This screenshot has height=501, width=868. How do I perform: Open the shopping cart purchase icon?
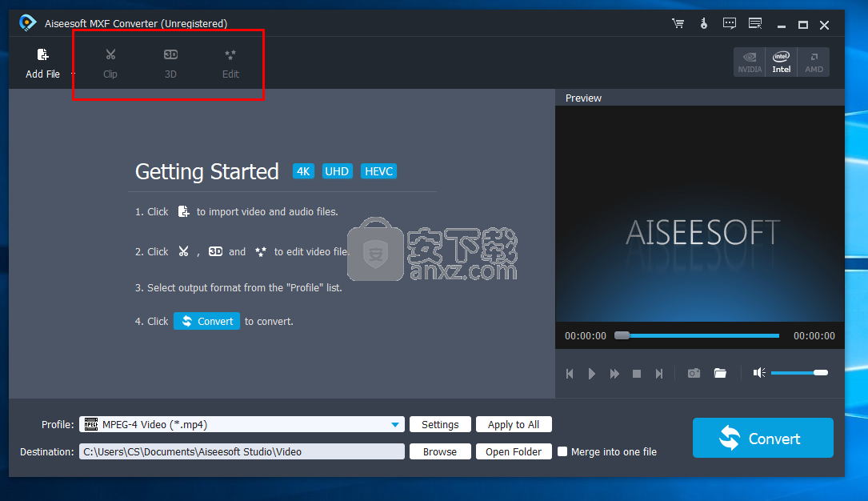click(x=678, y=23)
